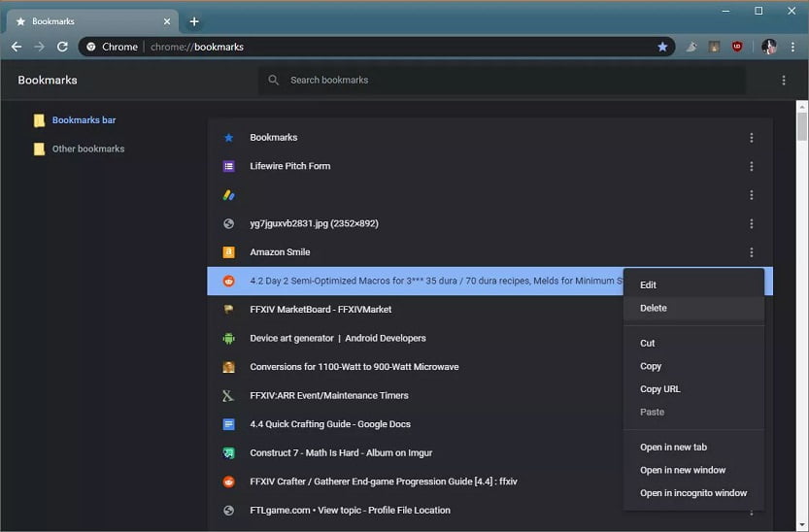
Task: Open a new tab with plus button
Action: [194, 21]
